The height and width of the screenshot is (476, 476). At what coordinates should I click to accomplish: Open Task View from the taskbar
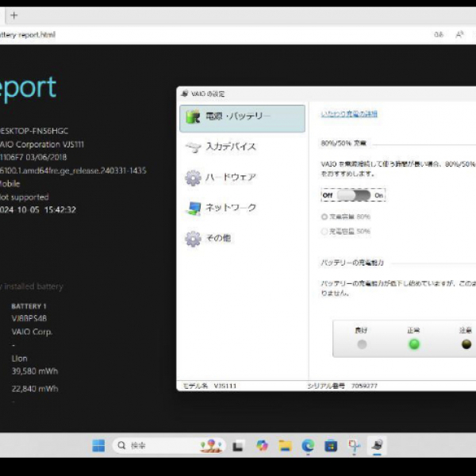click(237, 446)
